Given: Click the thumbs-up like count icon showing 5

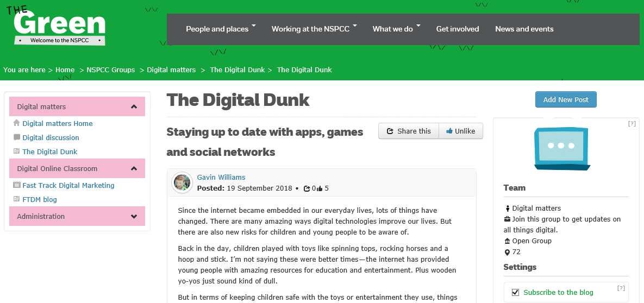Looking at the screenshot, I should pyautogui.click(x=320, y=188).
